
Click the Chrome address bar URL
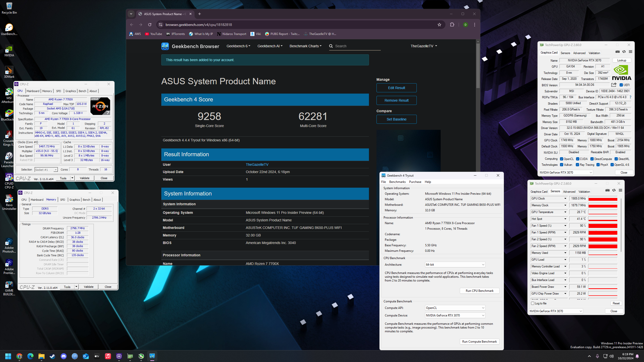pos(199,25)
